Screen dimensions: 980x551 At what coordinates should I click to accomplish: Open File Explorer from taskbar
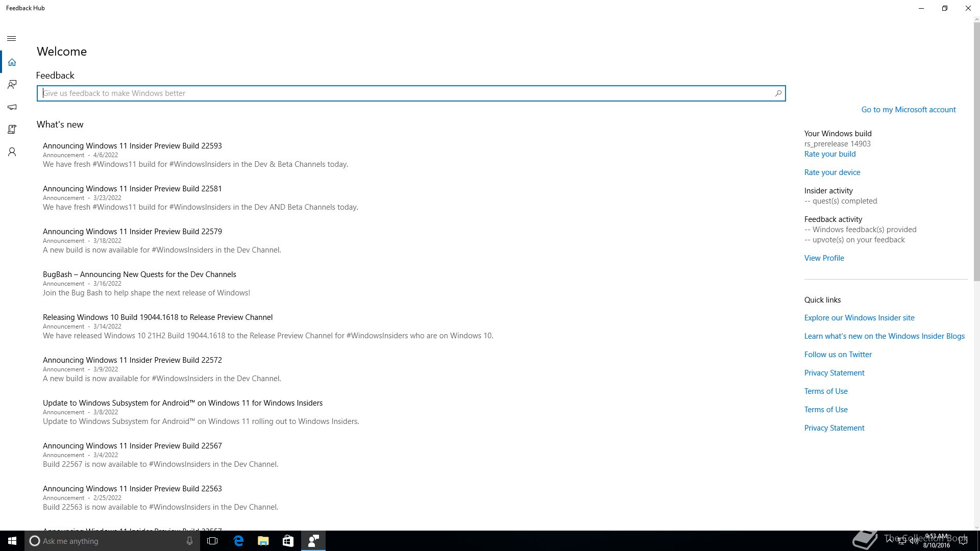pos(263,541)
